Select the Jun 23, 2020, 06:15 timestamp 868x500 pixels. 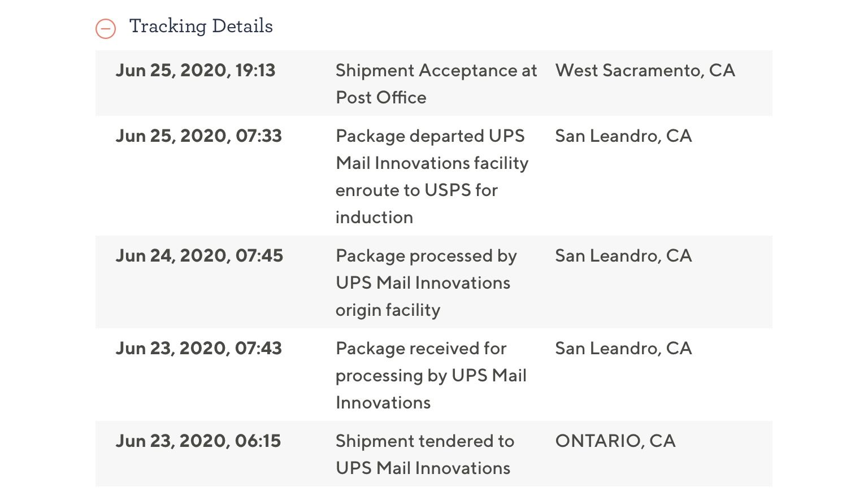click(x=198, y=441)
